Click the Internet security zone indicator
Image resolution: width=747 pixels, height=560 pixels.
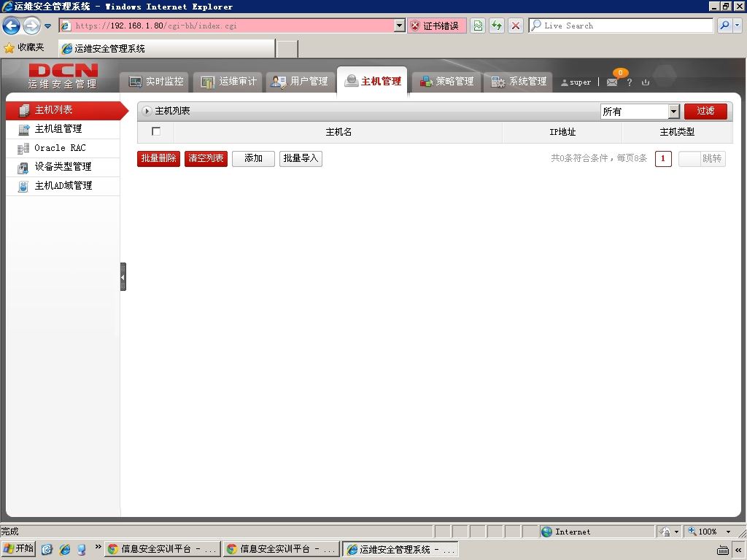[x=597, y=532]
